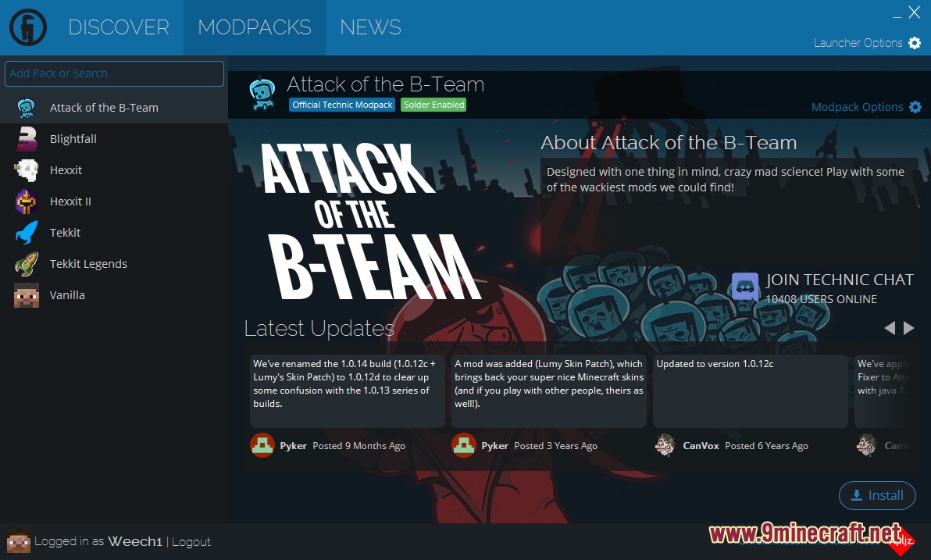Select Tekkit modpack name
Image resolution: width=931 pixels, height=560 pixels.
pos(66,232)
